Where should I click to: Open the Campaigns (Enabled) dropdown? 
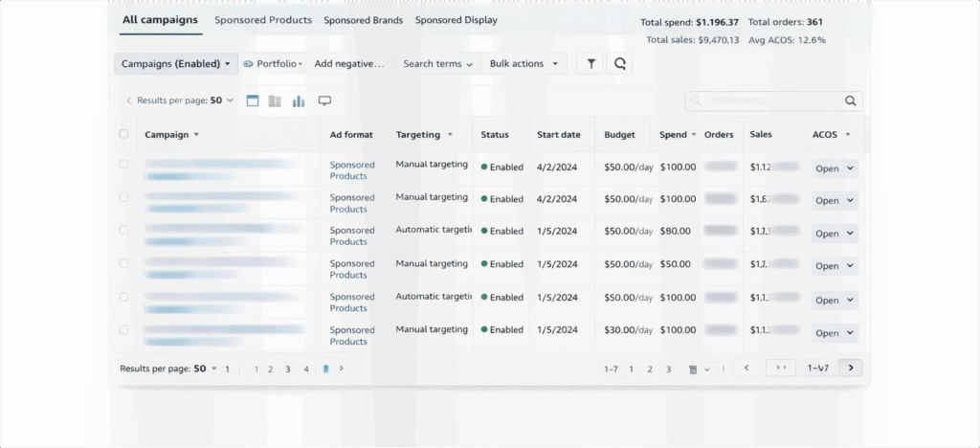[x=176, y=64]
